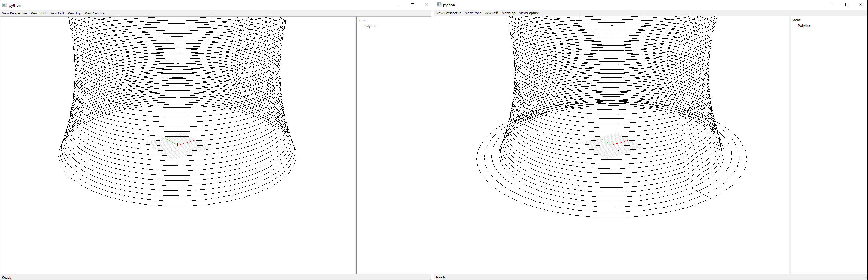Open View:Top in the right window
Image resolution: width=868 pixels, height=280 pixels.
click(508, 13)
